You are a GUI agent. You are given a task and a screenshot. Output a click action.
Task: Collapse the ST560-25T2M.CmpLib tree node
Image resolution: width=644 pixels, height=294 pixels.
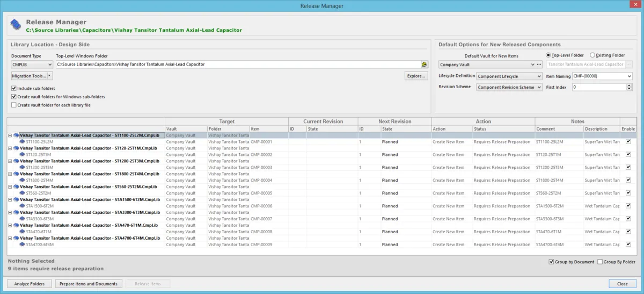(x=10, y=187)
